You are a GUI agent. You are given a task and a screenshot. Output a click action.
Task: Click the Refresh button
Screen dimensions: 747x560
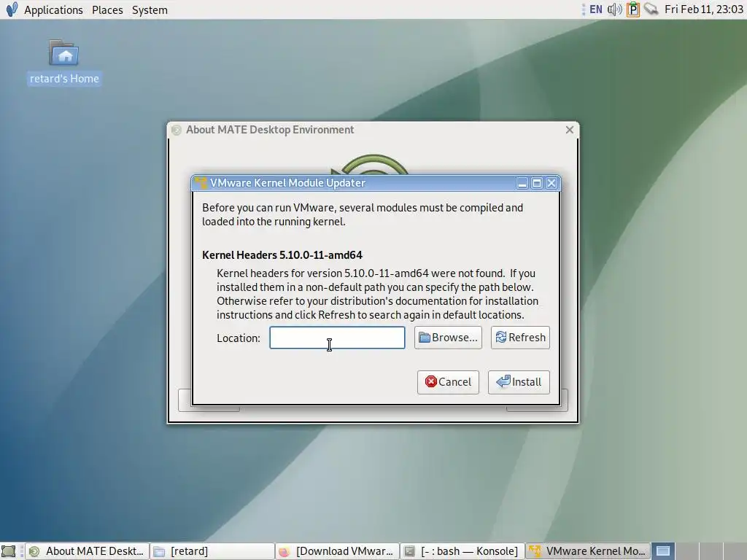(x=520, y=338)
